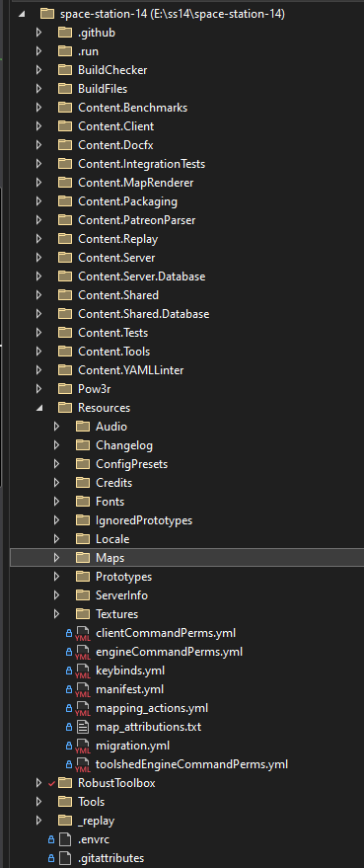Collapse the space-station-14 root node
Viewport: 364px width, 868px height.
pyautogui.click(x=21, y=14)
